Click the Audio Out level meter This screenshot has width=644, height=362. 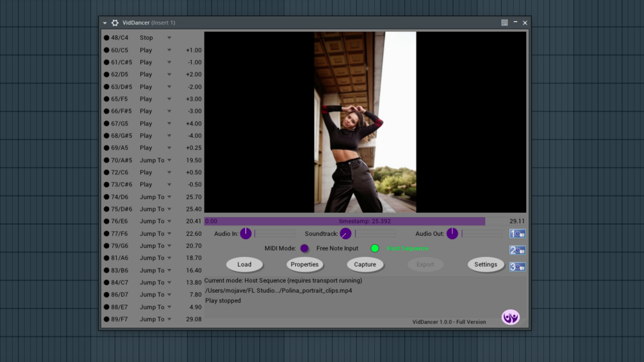[482, 233]
